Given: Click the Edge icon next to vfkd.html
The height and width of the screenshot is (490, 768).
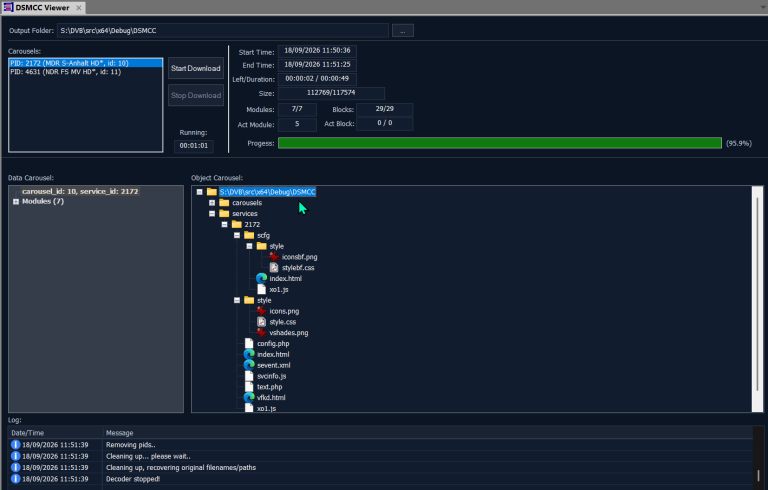Looking at the screenshot, I should (249, 397).
